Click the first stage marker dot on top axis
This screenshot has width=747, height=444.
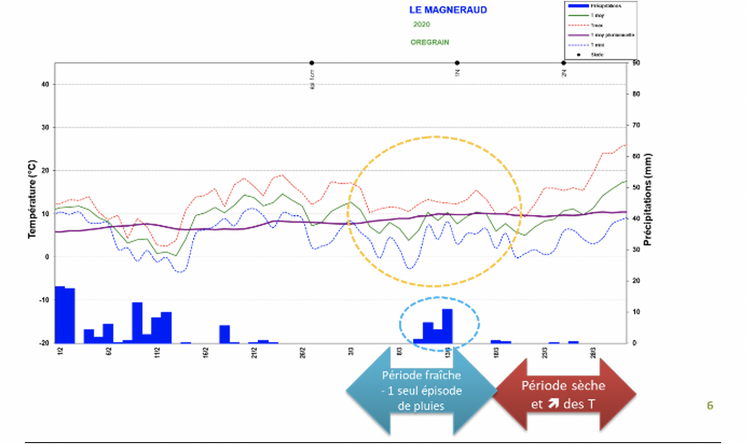(312, 63)
